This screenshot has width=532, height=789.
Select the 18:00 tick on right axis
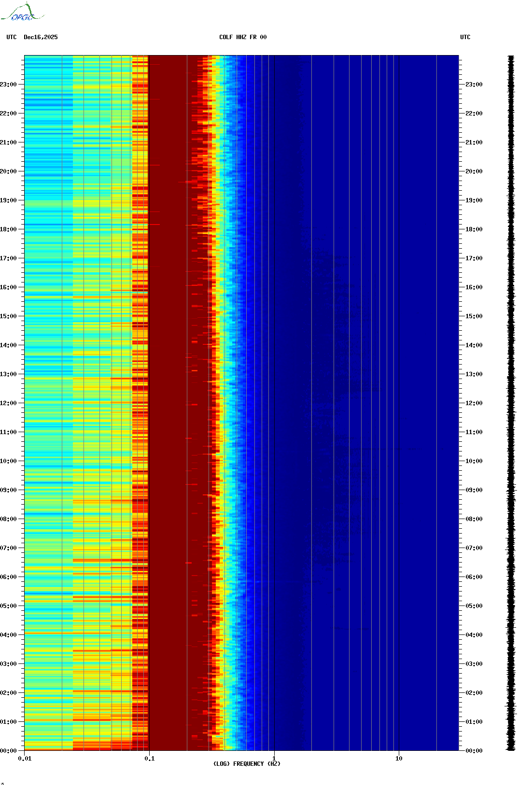tap(474, 229)
